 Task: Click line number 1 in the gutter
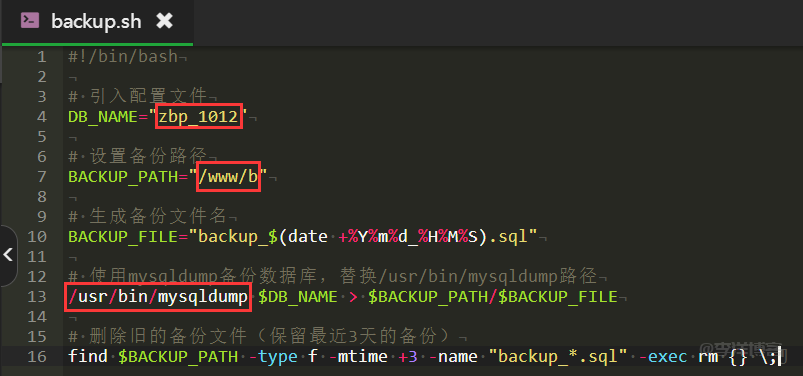(x=41, y=57)
